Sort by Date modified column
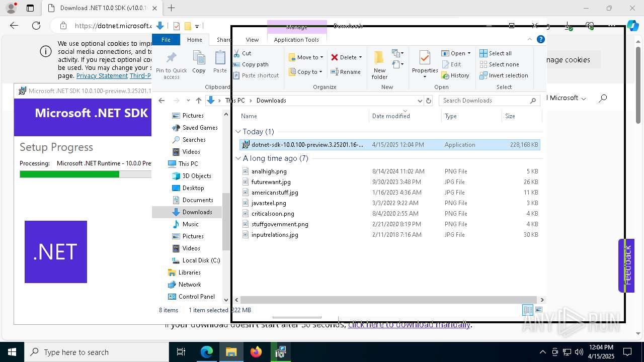Image resolution: width=644 pixels, height=362 pixels. (406, 116)
